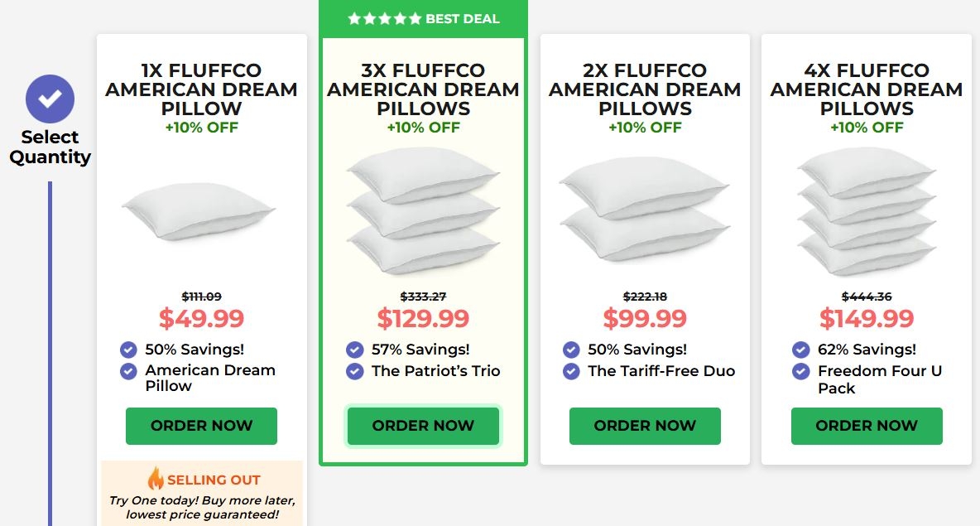Image resolution: width=980 pixels, height=526 pixels.
Task: Click the $129.99 price
Action: point(423,319)
